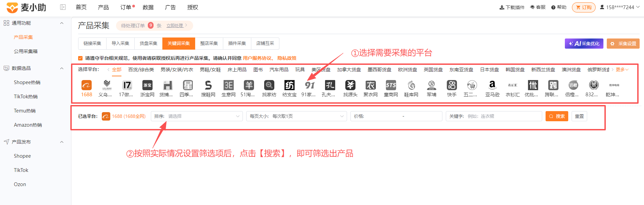Select the 军埔 platform icon
The width and height of the screenshot is (644, 205).
coord(432,85)
